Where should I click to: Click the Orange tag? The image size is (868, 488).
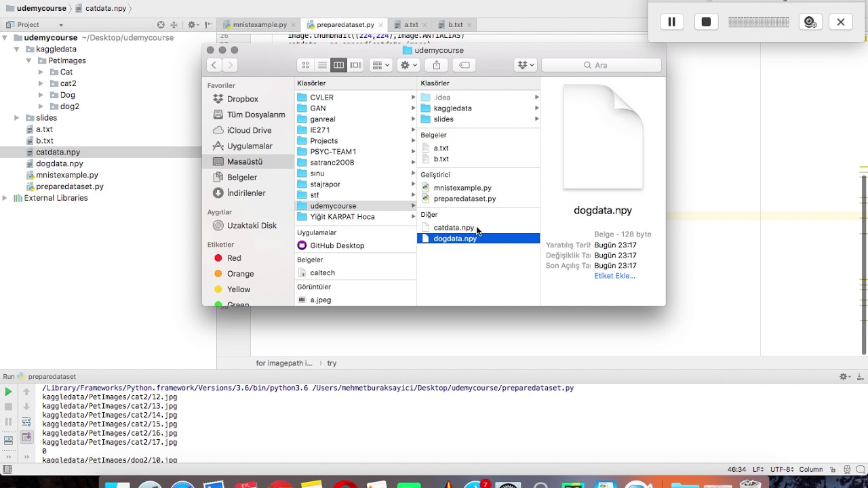[240, 274]
